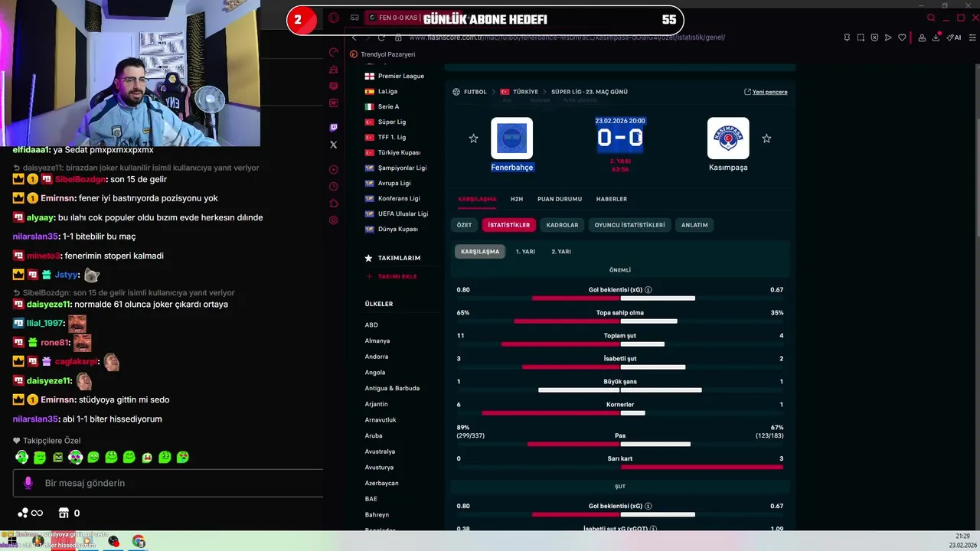Switch to the ÖZET sub-tab

pyautogui.click(x=465, y=225)
